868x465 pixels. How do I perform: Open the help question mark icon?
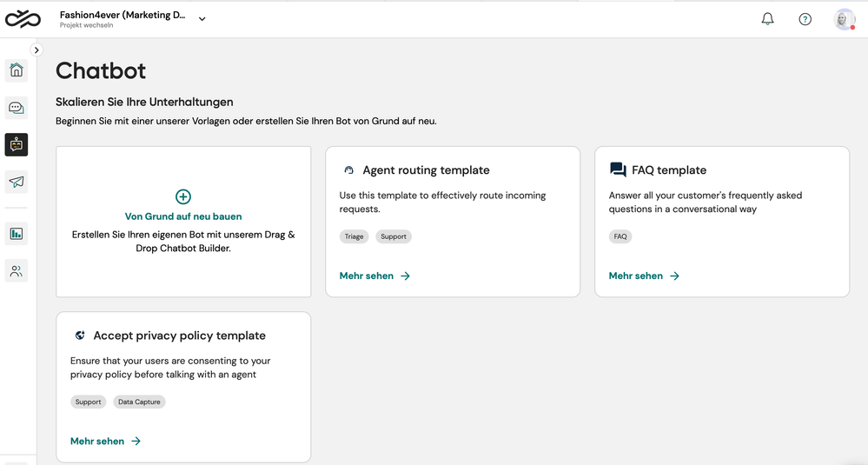click(x=805, y=19)
